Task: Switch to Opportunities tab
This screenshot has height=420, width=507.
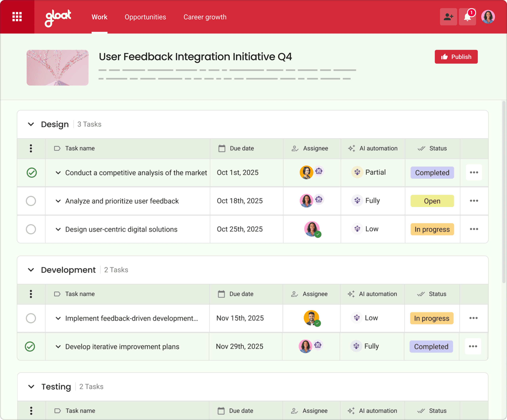Action: coord(145,17)
